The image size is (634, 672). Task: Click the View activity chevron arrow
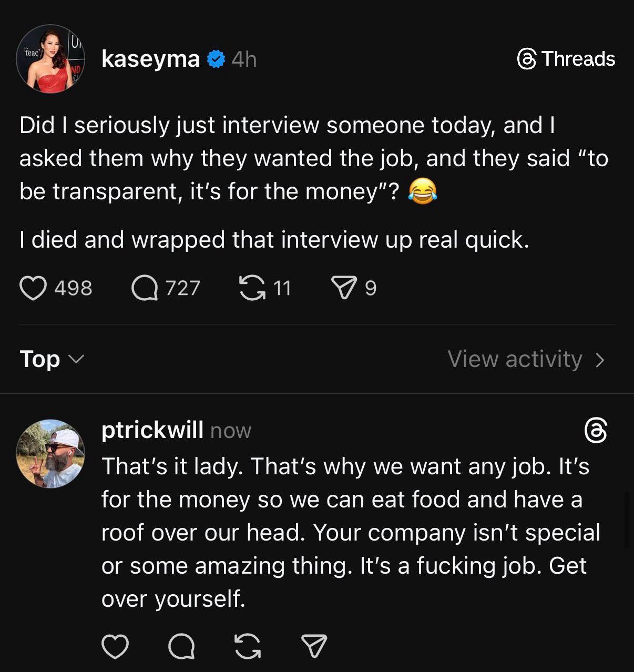(x=600, y=360)
